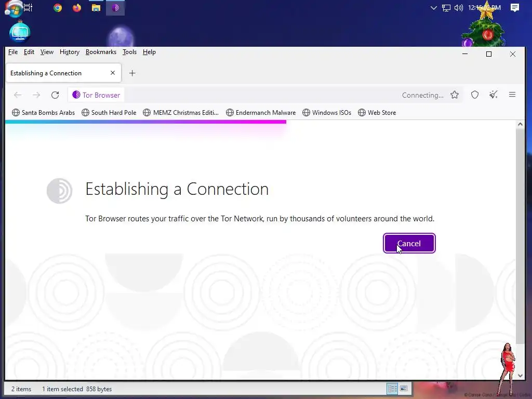Screen dimensions: 532x399
Task: Open the View menu
Action: coord(47,52)
